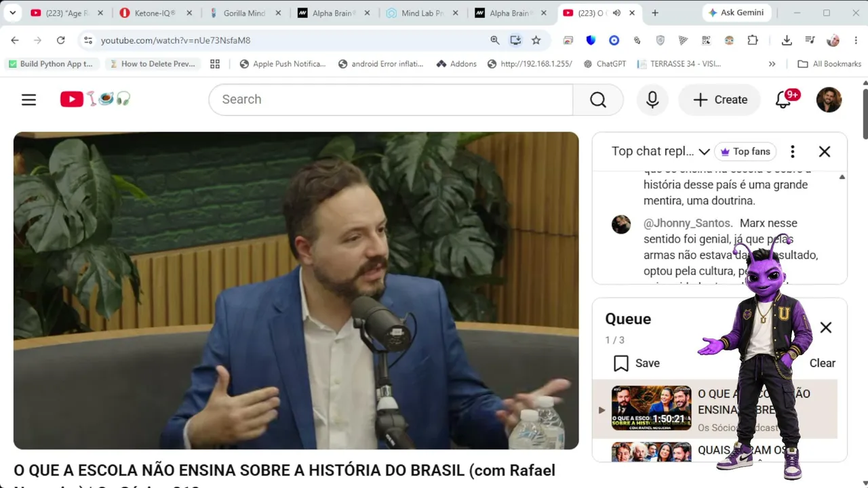868x488 pixels.
Task: Open the http://192.168.1.255/ bookmark
Action: [530, 64]
